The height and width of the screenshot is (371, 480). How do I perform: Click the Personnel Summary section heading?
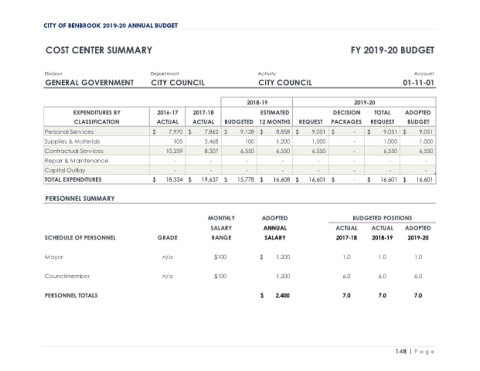click(x=80, y=199)
